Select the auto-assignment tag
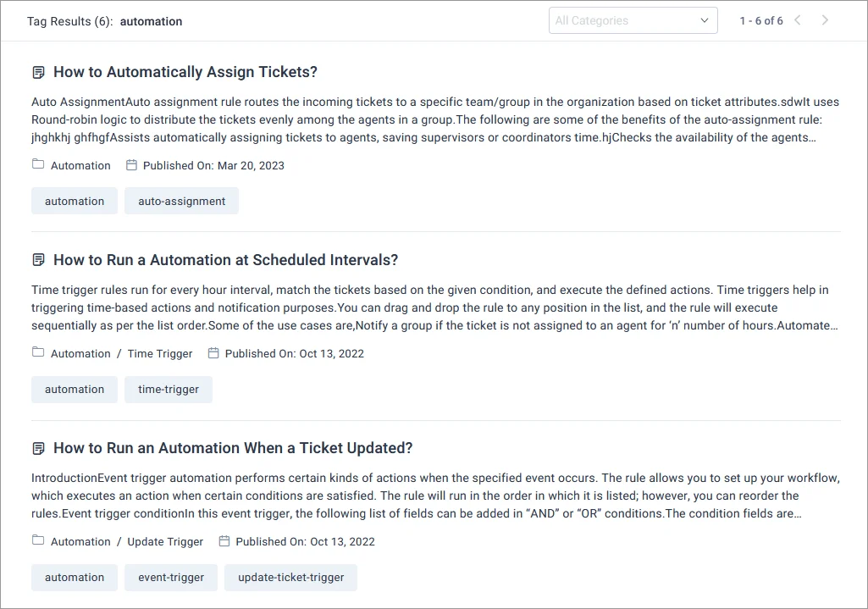Image resolution: width=868 pixels, height=609 pixels. tap(182, 202)
